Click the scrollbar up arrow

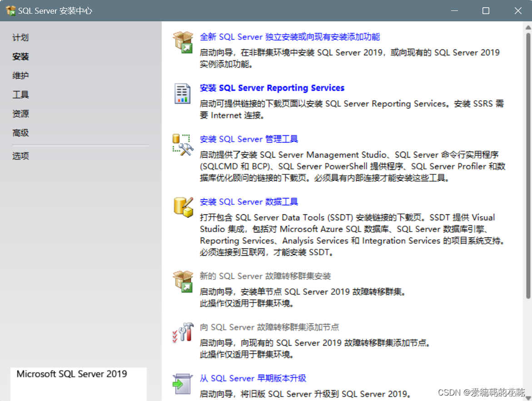pos(528,27)
